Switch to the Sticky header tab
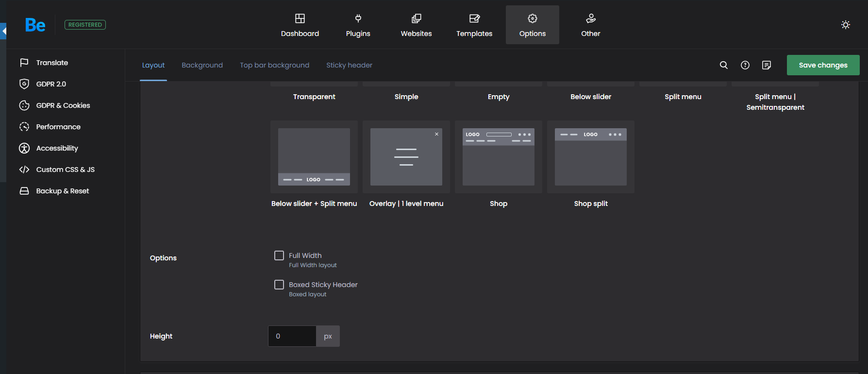 tap(349, 65)
